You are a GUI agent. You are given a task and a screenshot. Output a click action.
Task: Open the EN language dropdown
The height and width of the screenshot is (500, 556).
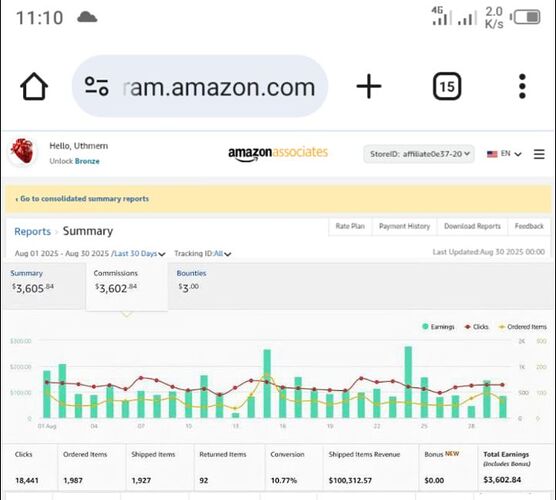(x=504, y=154)
